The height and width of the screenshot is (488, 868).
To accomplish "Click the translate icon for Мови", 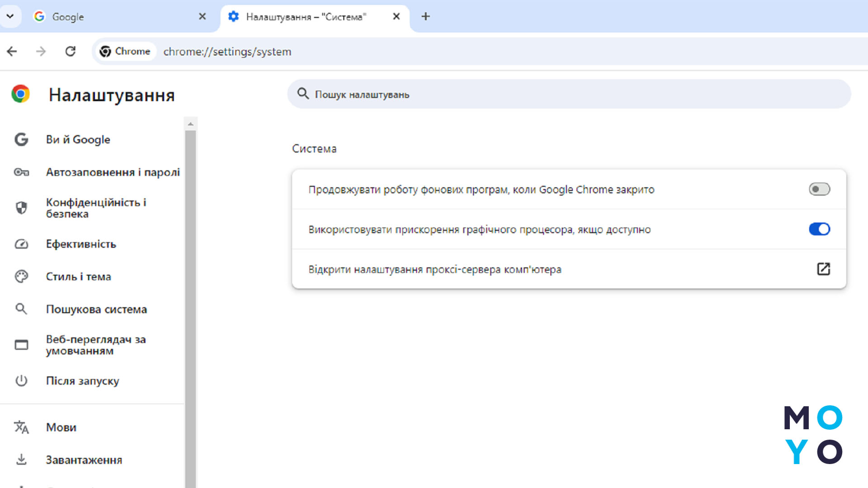I will click(x=21, y=427).
